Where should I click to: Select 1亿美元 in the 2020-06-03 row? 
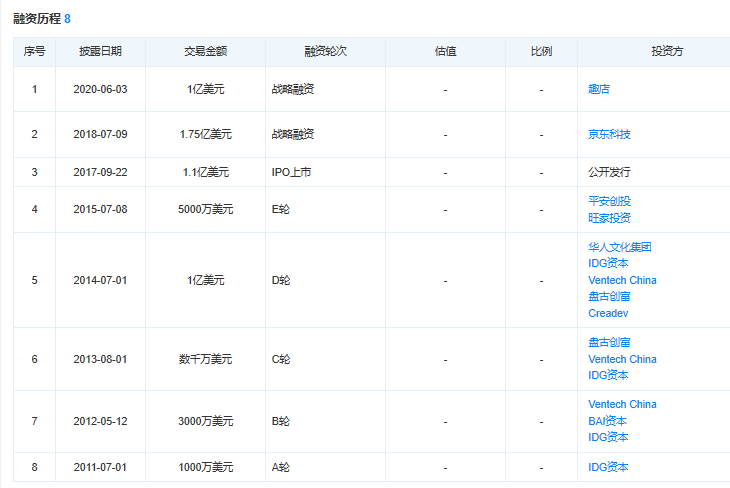(x=205, y=89)
